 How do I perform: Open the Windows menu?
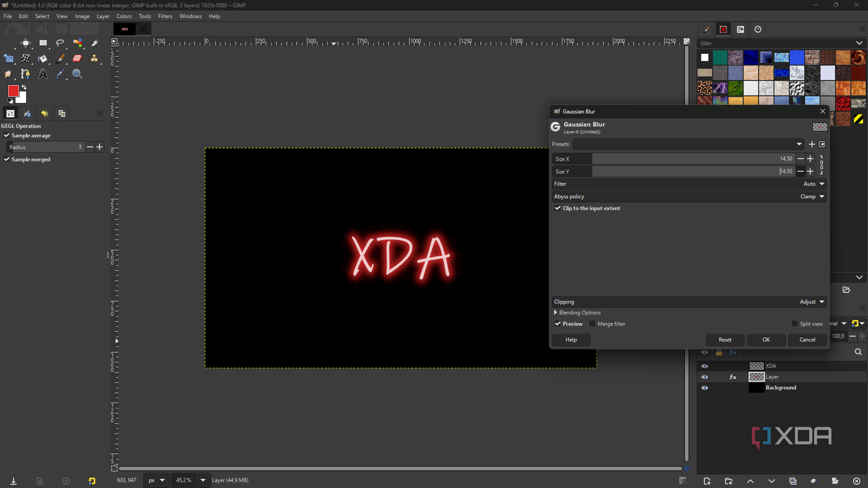190,16
